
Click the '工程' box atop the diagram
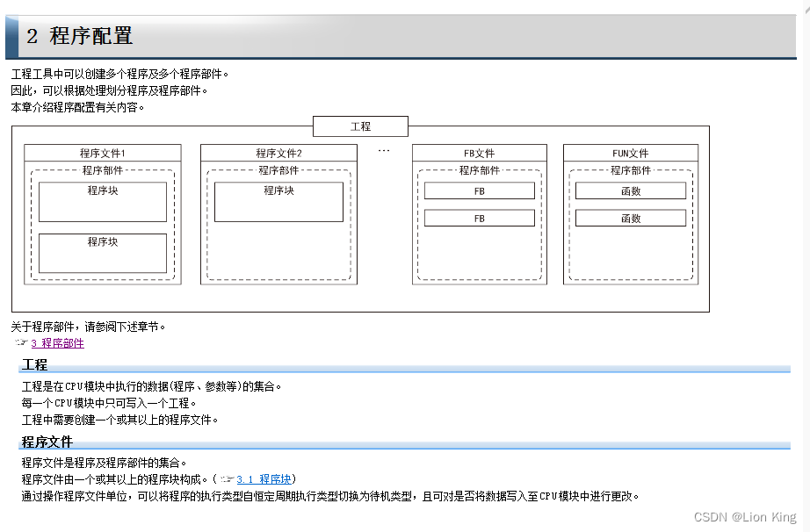coord(360,126)
